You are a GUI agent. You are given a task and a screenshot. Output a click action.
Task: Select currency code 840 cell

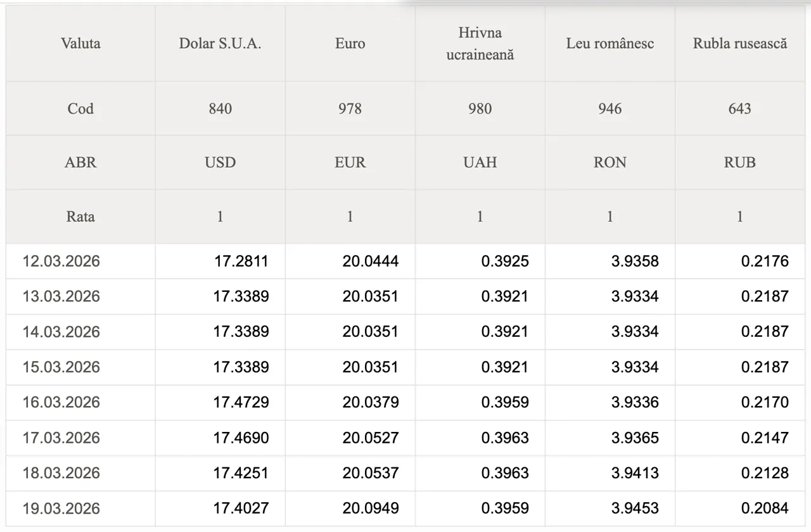tap(220, 108)
